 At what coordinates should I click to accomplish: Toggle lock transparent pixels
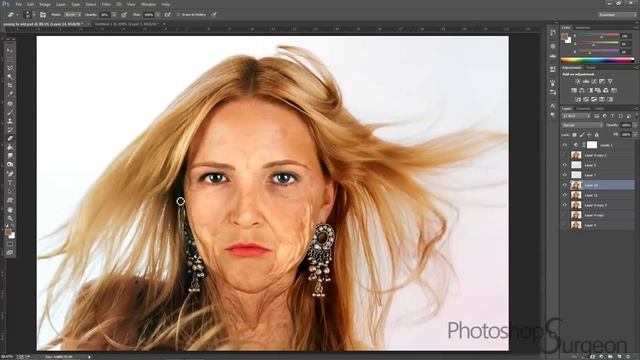(574, 135)
